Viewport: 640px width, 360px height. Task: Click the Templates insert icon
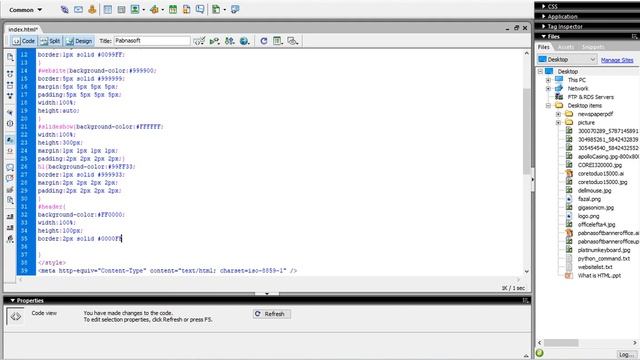click(216, 9)
